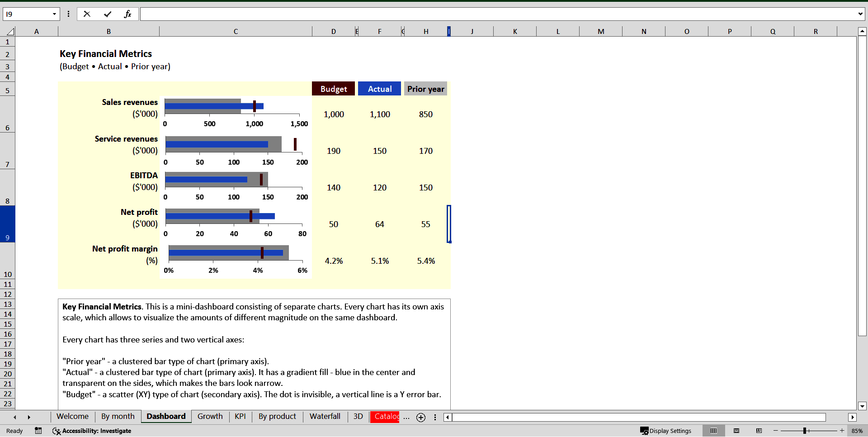Open the Name Box dropdown arrow
The height and width of the screenshot is (437, 868).
(54, 14)
